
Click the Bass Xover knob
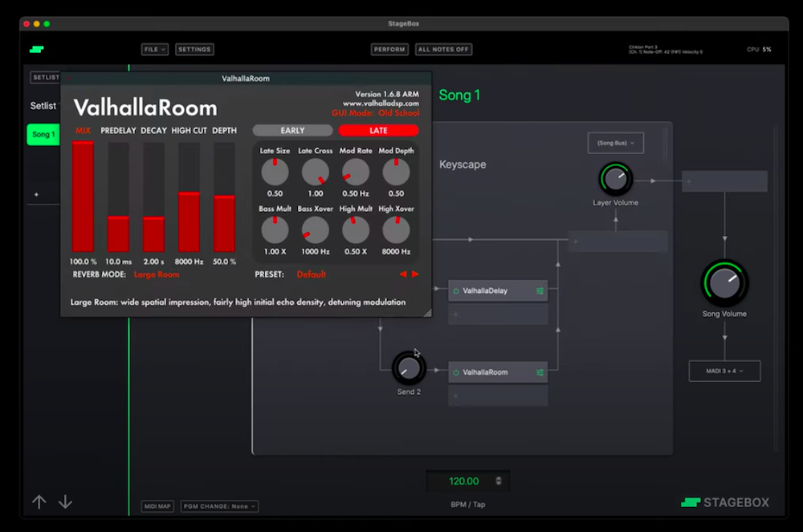tap(316, 229)
